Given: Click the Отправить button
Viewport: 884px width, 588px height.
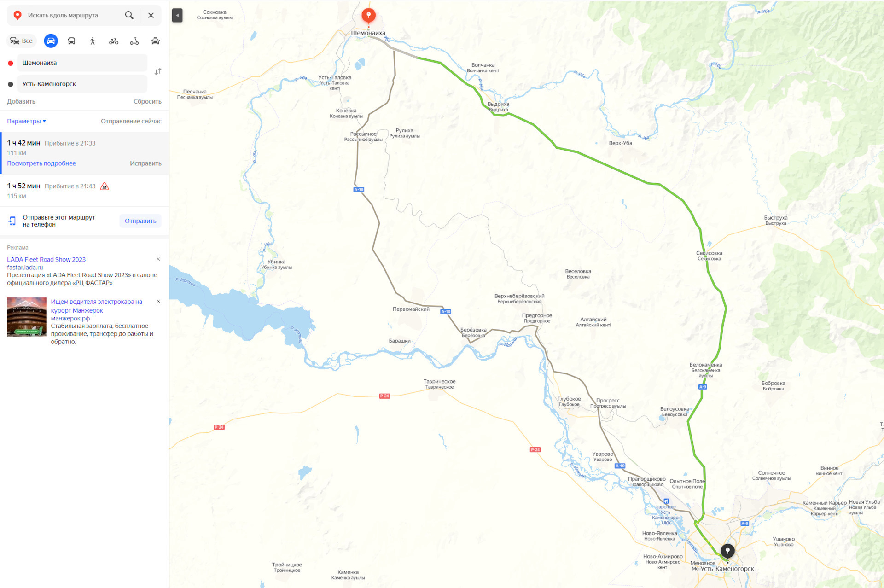Looking at the screenshot, I should [x=140, y=221].
